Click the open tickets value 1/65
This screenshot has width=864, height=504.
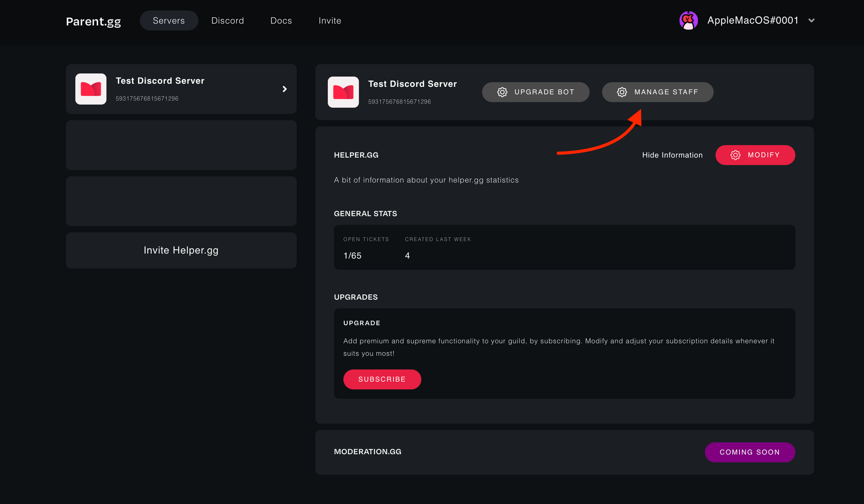coord(353,256)
